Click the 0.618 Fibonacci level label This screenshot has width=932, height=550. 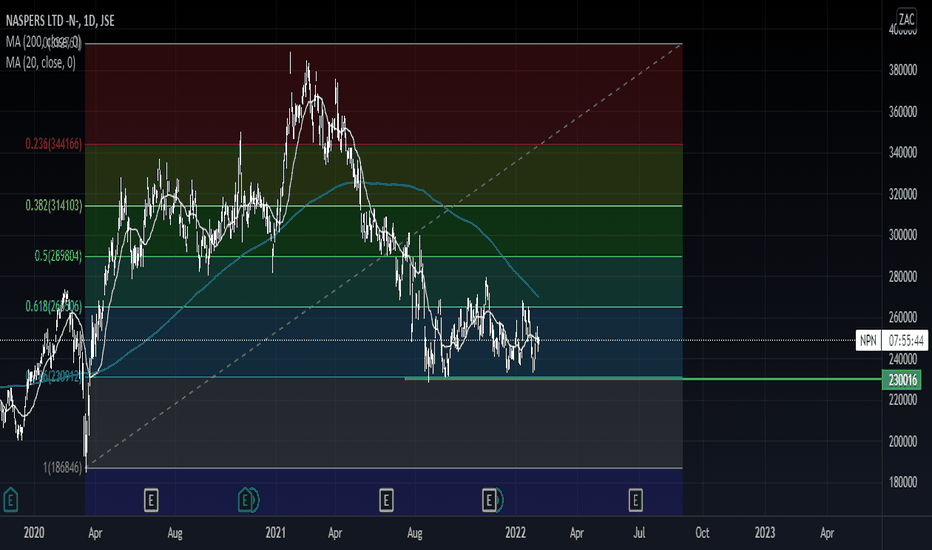[53, 306]
